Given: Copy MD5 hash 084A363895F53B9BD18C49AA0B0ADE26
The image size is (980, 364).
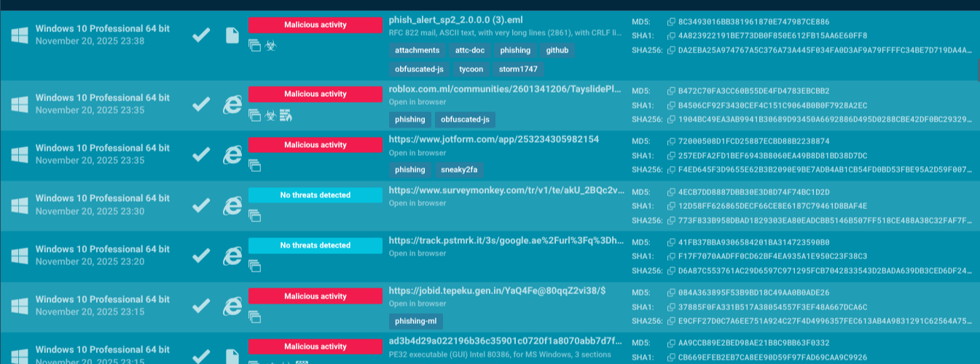Looking at the screenshot, I should click(x=671, y=293).
